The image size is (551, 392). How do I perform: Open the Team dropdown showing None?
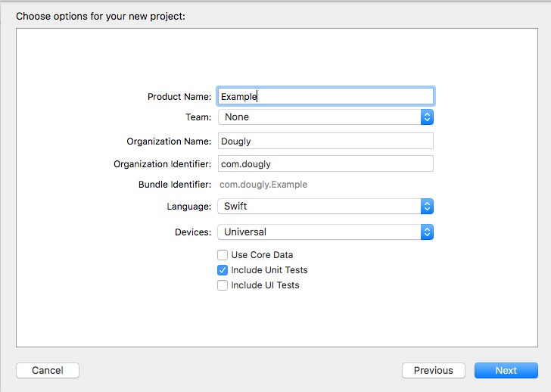click(x=325, y=117)
